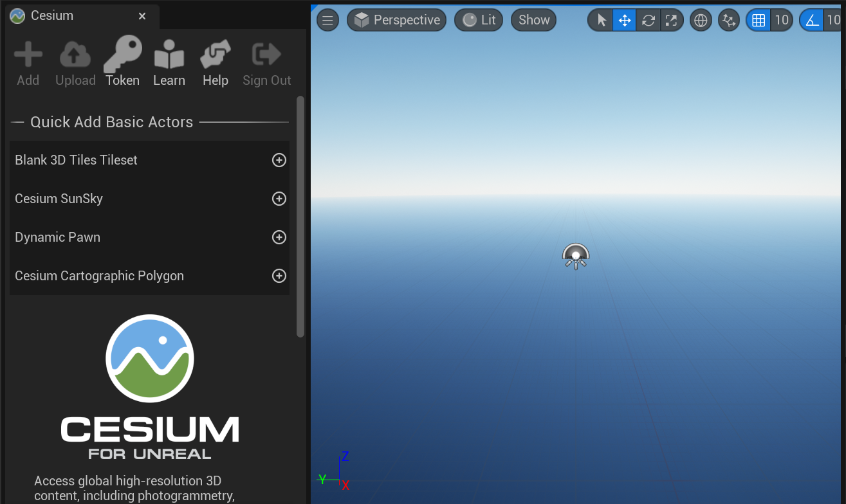The image size is (846, 504).
Task: Click the Cesium Cartographic Polygon row text
Action: click(100, 276)
